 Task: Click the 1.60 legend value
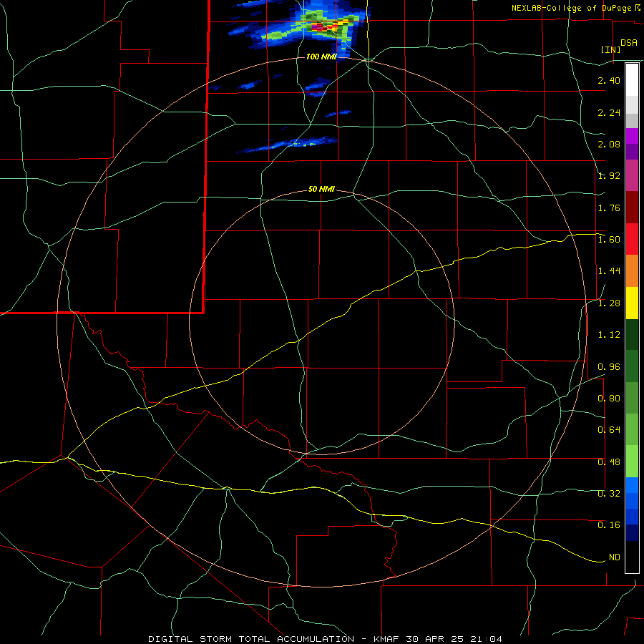[609, 240]
